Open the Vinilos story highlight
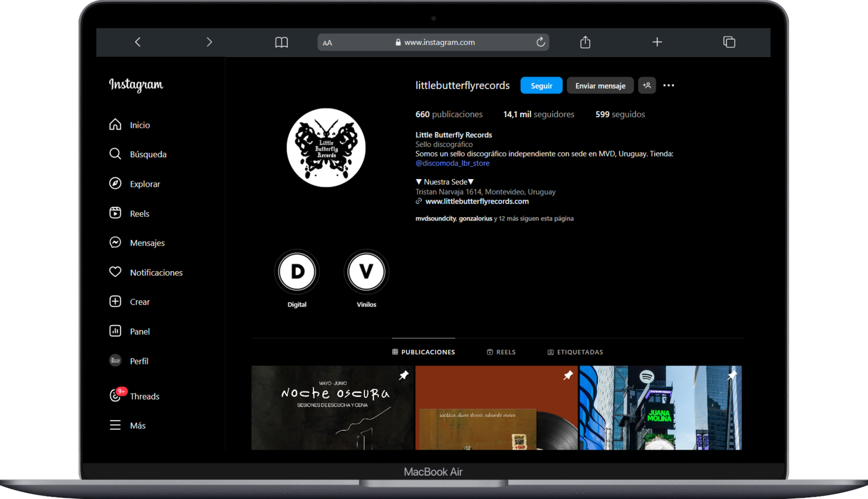 [x=366, y=279]
